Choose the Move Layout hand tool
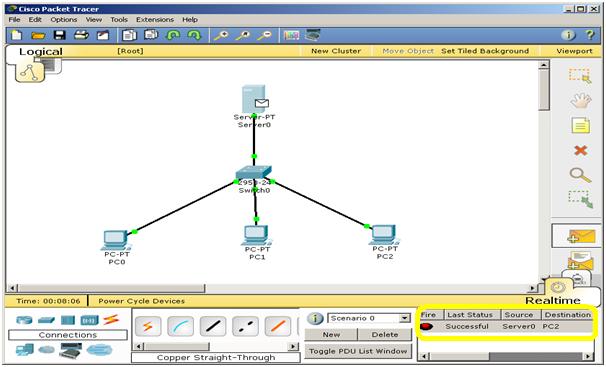Screen dimensions: 606x367 tap(580, 101)
